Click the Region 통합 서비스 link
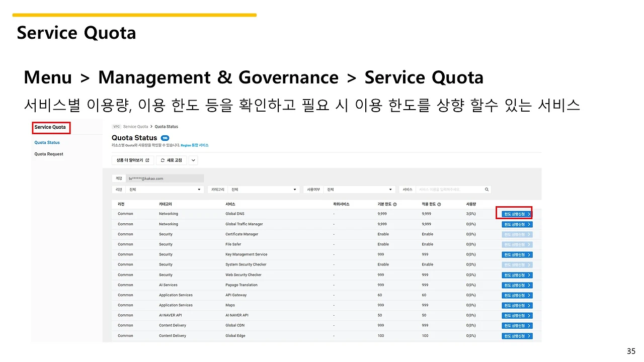Image resolution: width=644 pixels, height=362 pixels. click(195, 145)
